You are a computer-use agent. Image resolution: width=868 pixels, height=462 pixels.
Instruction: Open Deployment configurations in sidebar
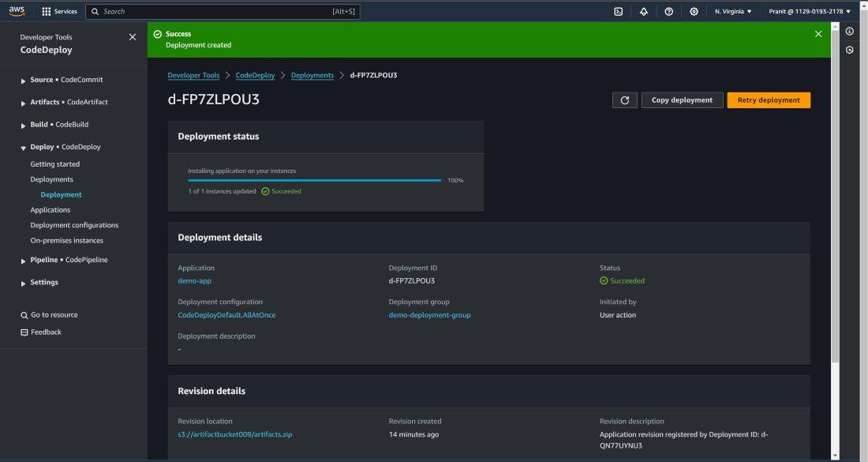click(x=74, y=225)
